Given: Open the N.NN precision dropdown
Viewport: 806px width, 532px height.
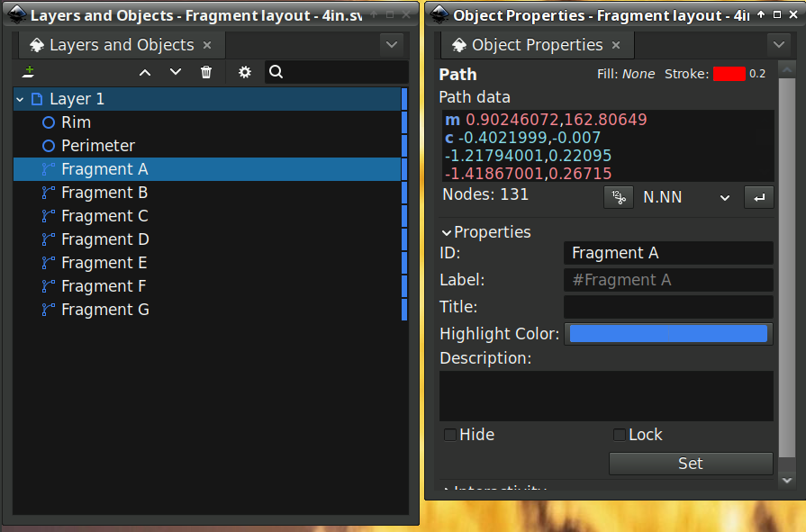Looking at the screenshot, I should click(684, 196).
